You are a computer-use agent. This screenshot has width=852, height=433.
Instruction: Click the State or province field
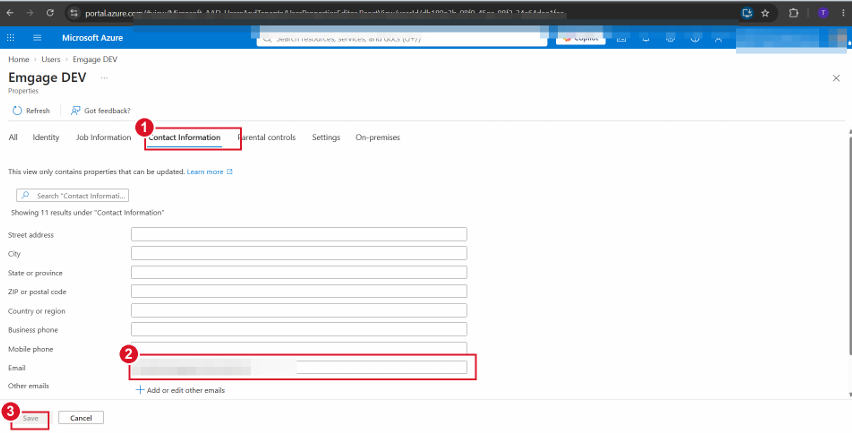(x=299, y=272)
